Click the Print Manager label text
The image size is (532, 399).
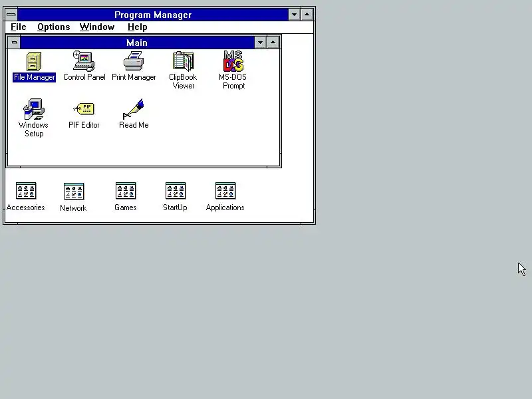(134, 77)
